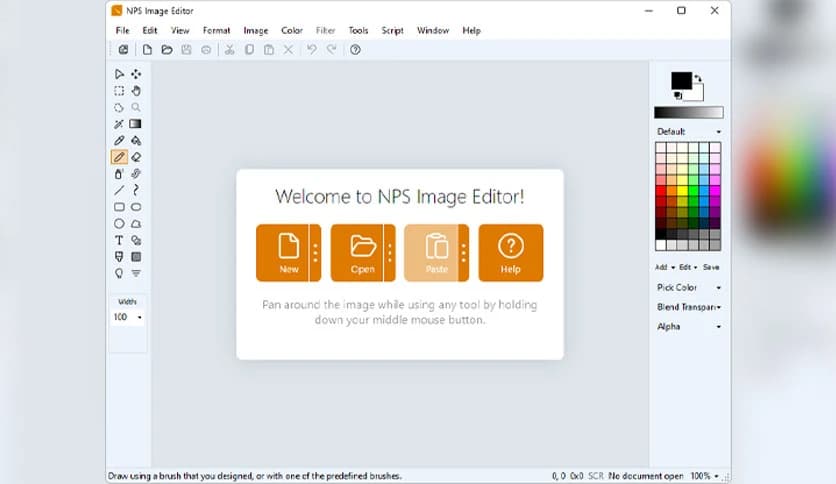This screenshot has width=836, height=484.
Task: Select the magic wand tool
Action: 119,124
